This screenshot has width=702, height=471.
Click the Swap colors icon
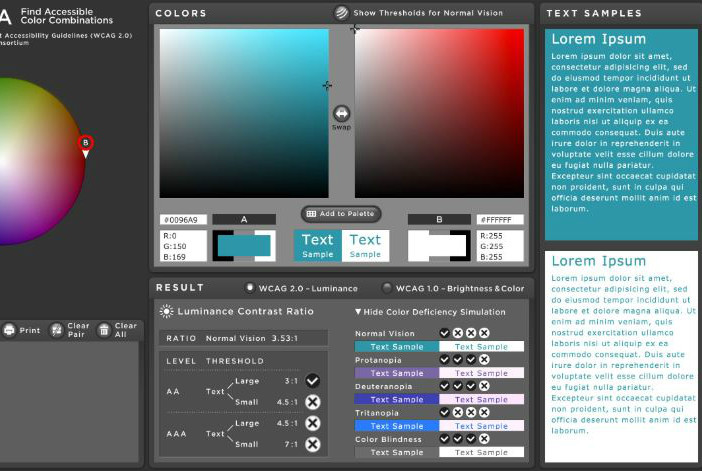pos(342,114)
